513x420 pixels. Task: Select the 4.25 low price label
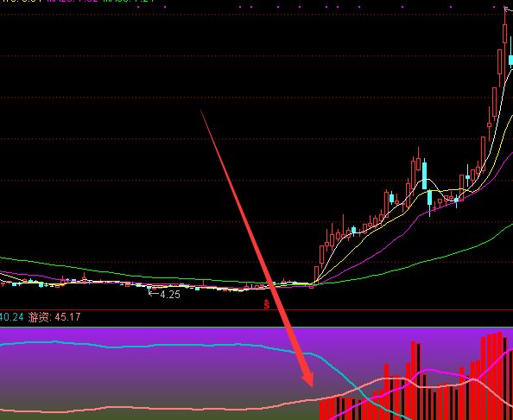tap(170, 295)
